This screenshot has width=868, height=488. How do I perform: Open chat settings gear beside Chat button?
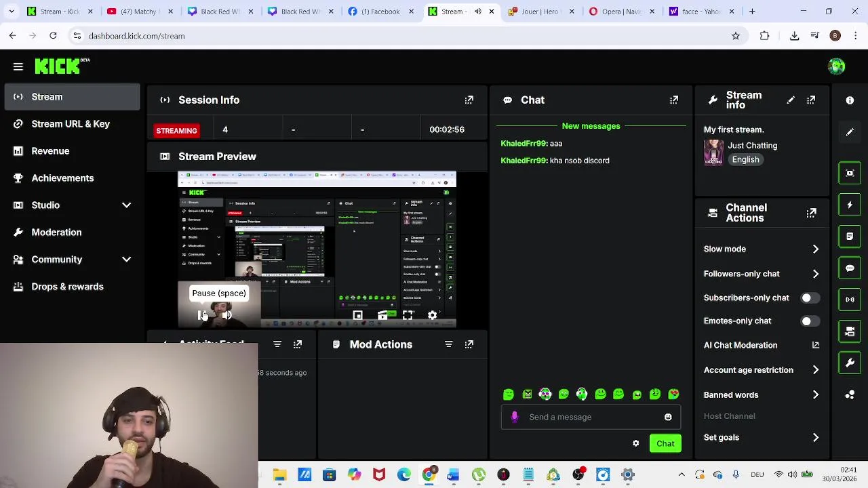click(x=635, y=443)
